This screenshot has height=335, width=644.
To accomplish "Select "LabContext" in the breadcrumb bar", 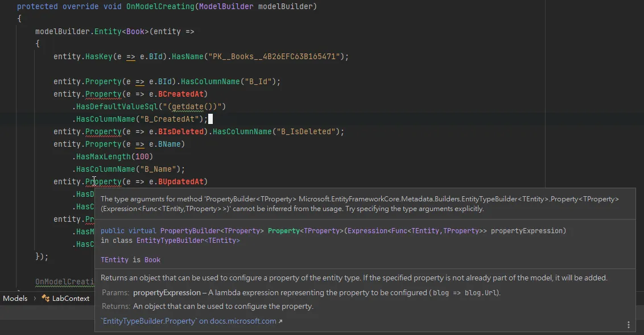I will (70, 298).
